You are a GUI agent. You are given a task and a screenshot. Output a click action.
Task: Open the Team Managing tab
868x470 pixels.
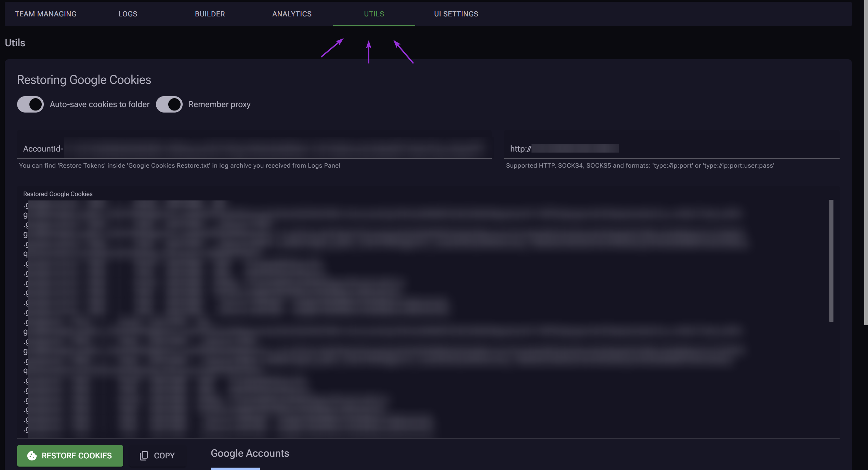tap(46, 14)
